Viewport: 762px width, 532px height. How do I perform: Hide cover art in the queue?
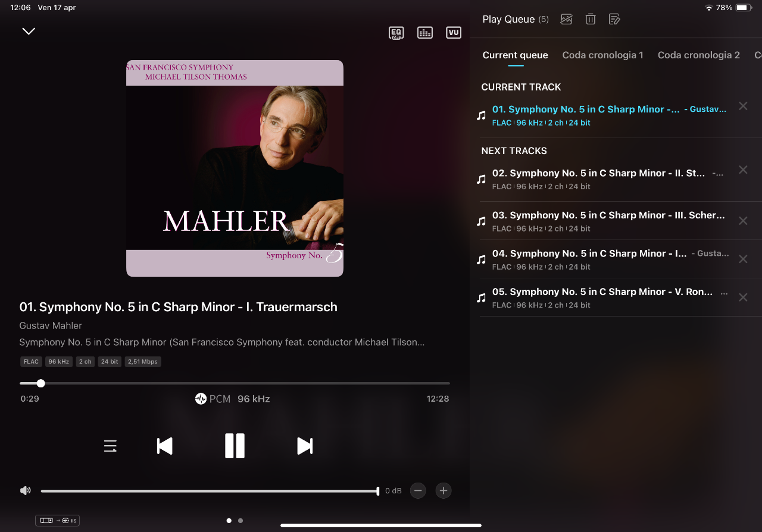[x=567, y=19]
